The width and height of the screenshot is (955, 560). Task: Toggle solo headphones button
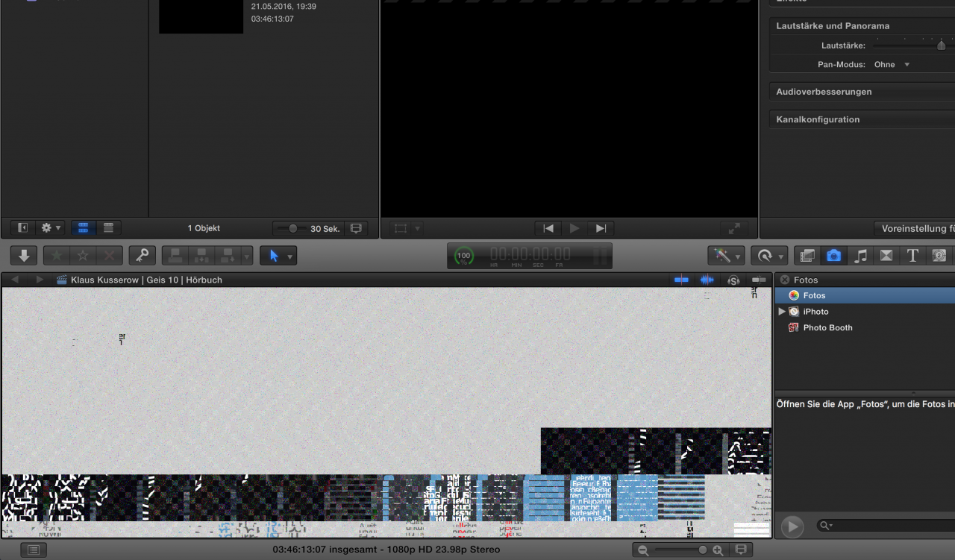[733, 280]
